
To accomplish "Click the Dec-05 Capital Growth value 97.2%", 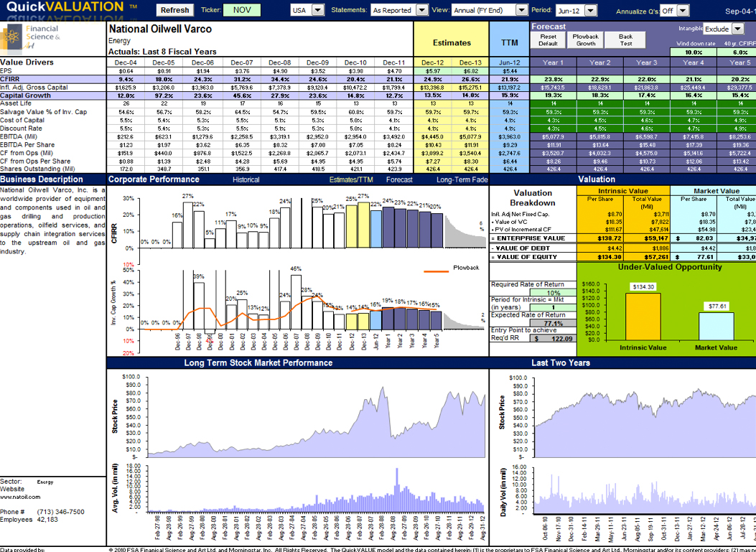I will pyautogui.click(x=164, y=95).
